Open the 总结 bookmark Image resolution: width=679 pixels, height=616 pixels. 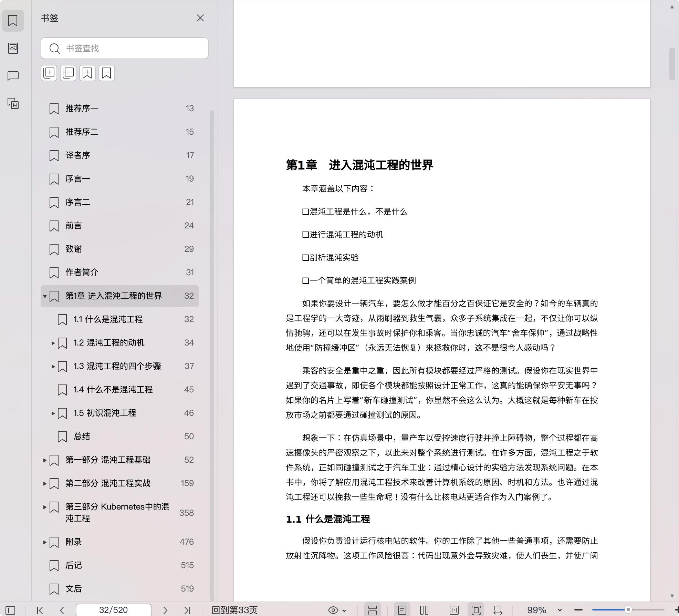tap(120, 437)
